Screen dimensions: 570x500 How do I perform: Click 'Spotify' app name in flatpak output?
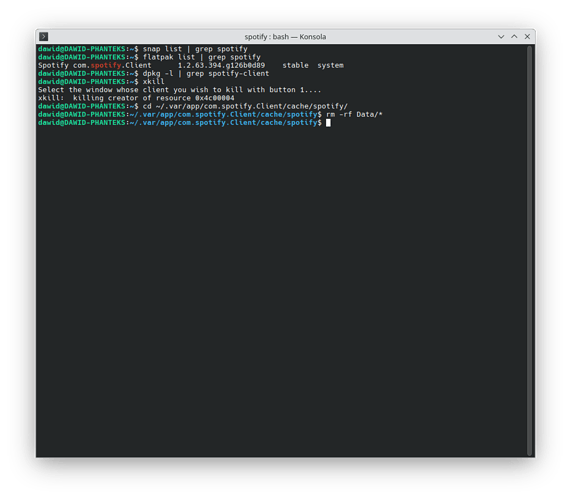pos(53,65)
